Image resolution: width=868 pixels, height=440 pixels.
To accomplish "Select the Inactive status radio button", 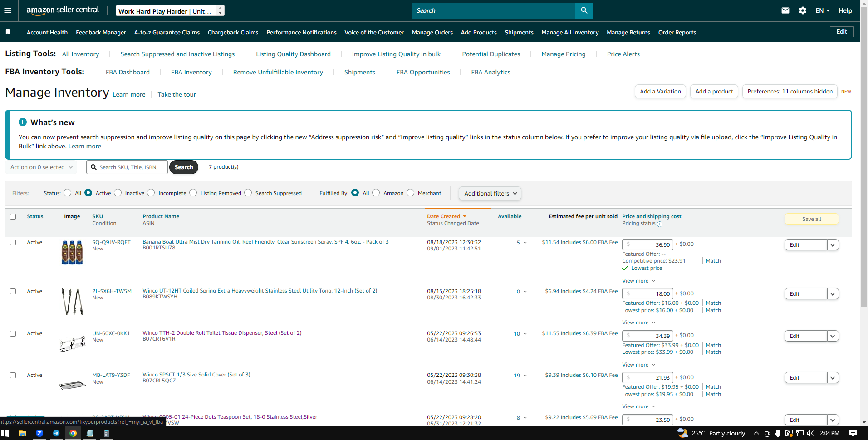I will [118, 193].
